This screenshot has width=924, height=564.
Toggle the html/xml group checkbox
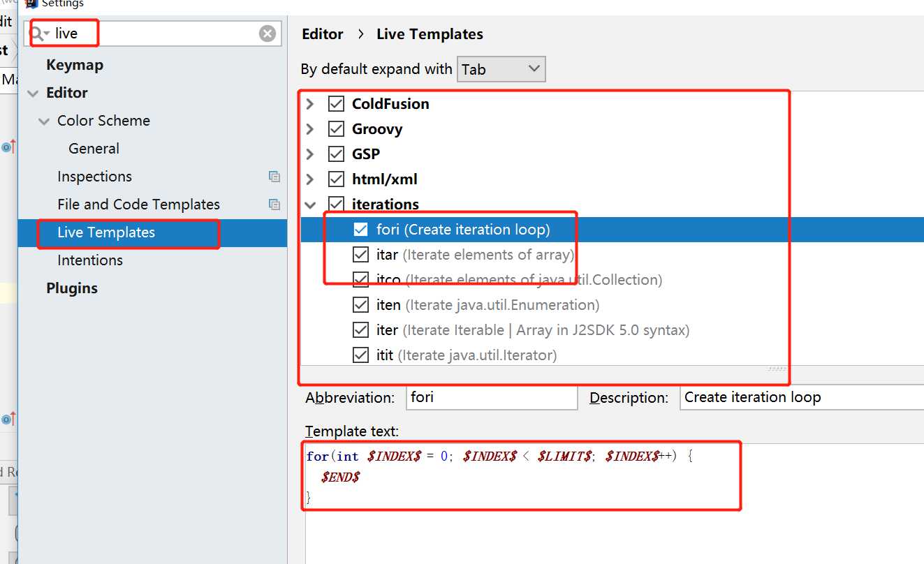[336, 179]
